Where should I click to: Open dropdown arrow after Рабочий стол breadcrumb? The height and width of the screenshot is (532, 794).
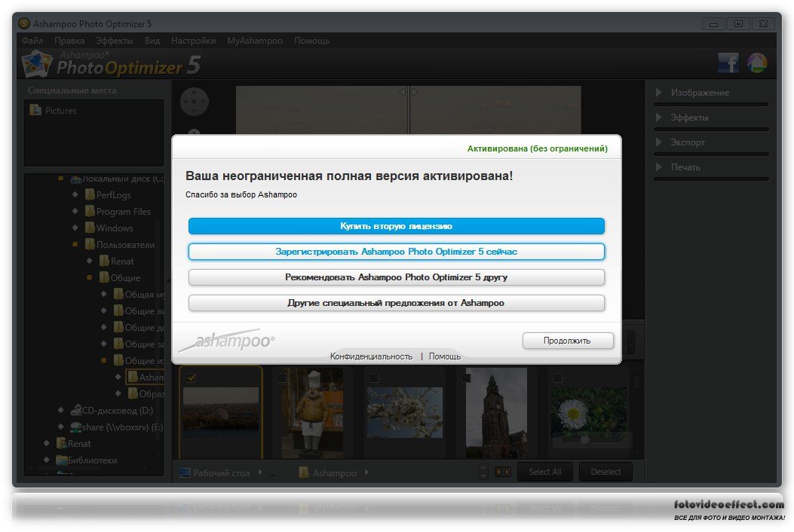coord(260,472)
